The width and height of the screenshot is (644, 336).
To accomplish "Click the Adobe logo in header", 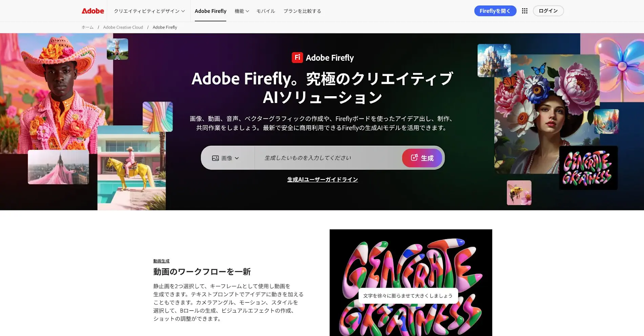I will [x=93, y=11].
